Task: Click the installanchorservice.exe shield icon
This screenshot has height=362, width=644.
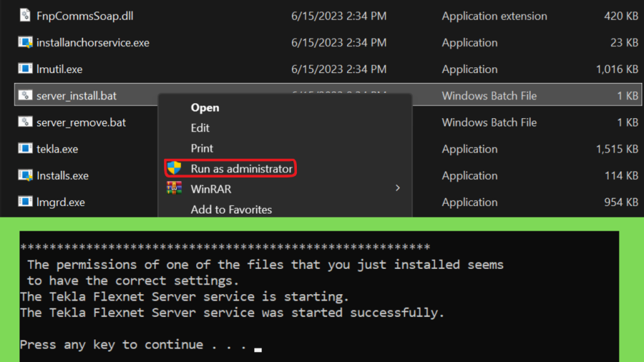Action: click(25, 42)
